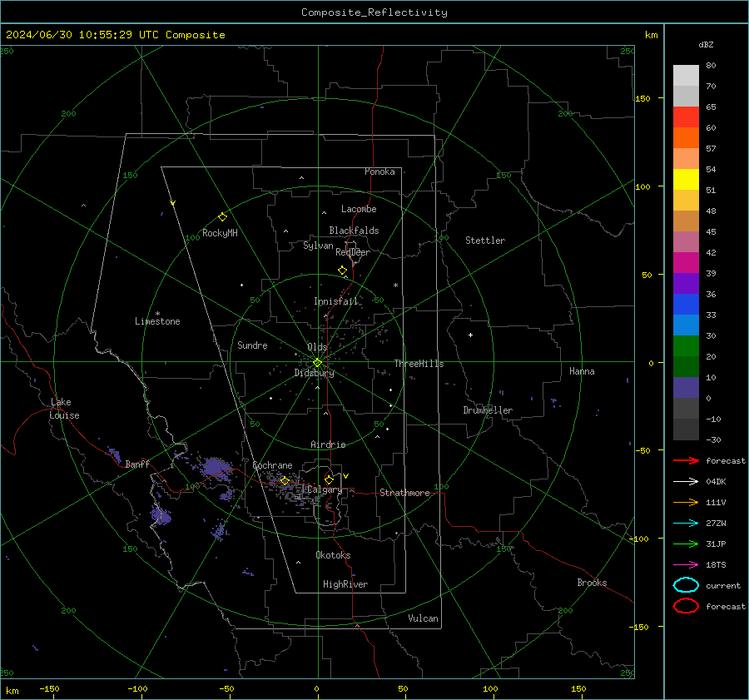Click the yellow diamond marker below RedDeer
The image size is (749, 700).
(343, 271)
